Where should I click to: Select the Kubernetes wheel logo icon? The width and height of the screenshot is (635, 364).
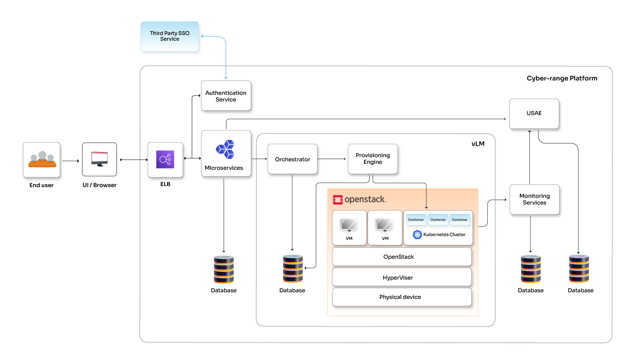click(417, 234)
